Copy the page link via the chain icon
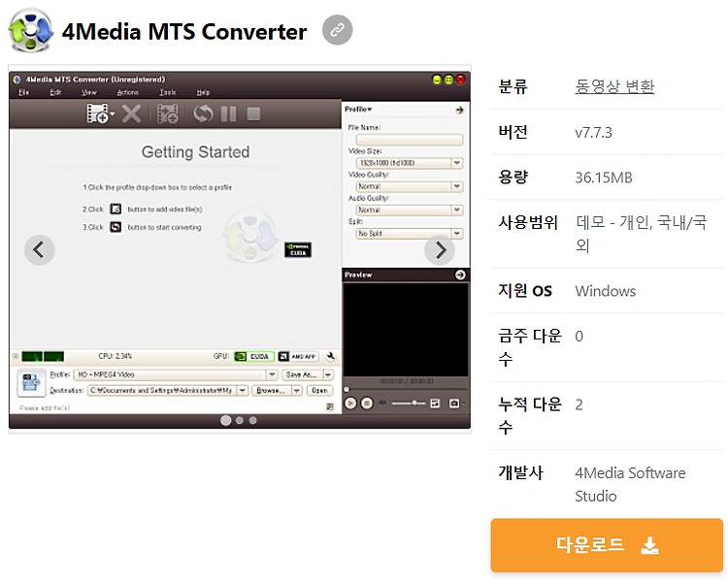The width and height of the screenshot is (728, 582). pyautogui.click(x=338, y=30)
